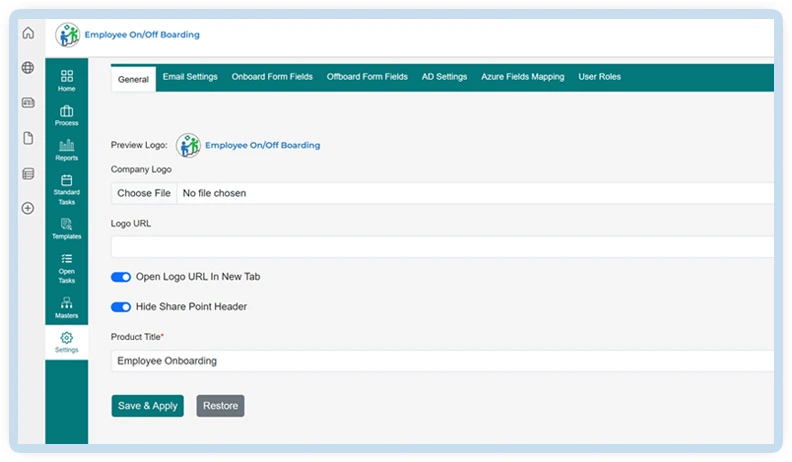Go to Standard Tasks in sidebar

click(x=67, y=189)
